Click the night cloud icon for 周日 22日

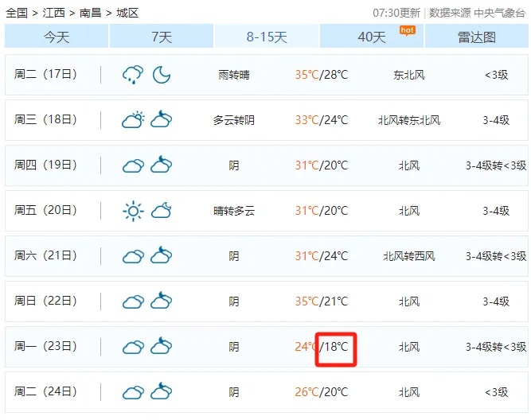click(161, 300)
